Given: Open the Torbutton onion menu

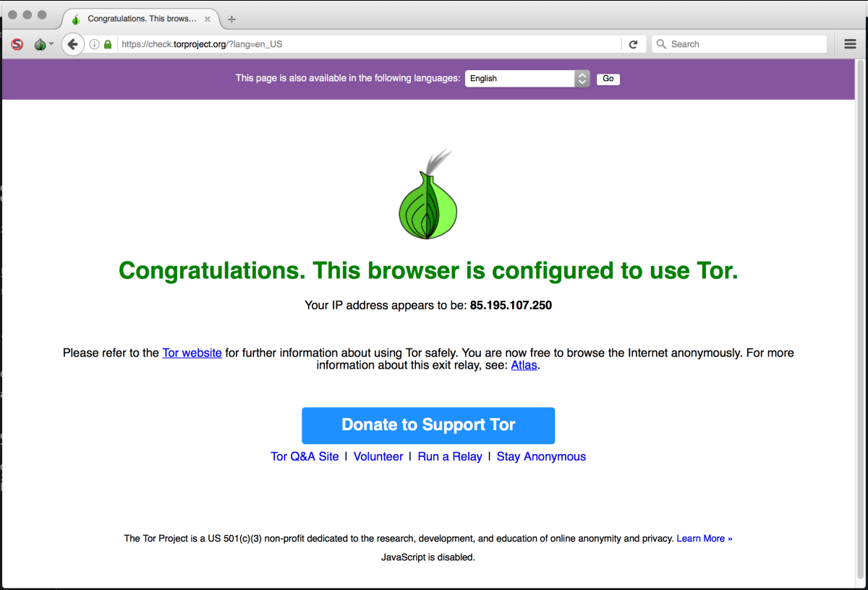Looking at the screenshot, I should pyautogui.click(x=43, y=44).
